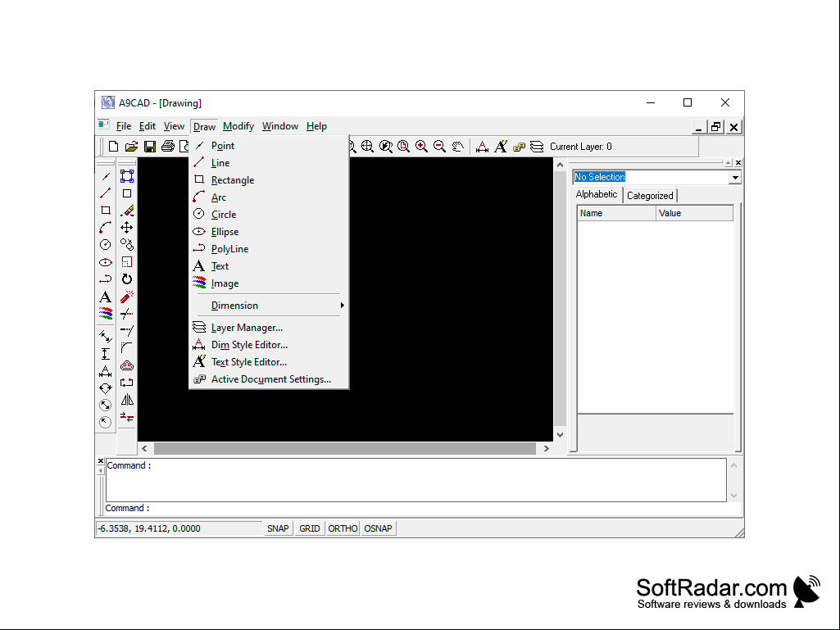
Task: Select the Fillet tool icon
Action: pyautogui.click(x=127, y=347)
